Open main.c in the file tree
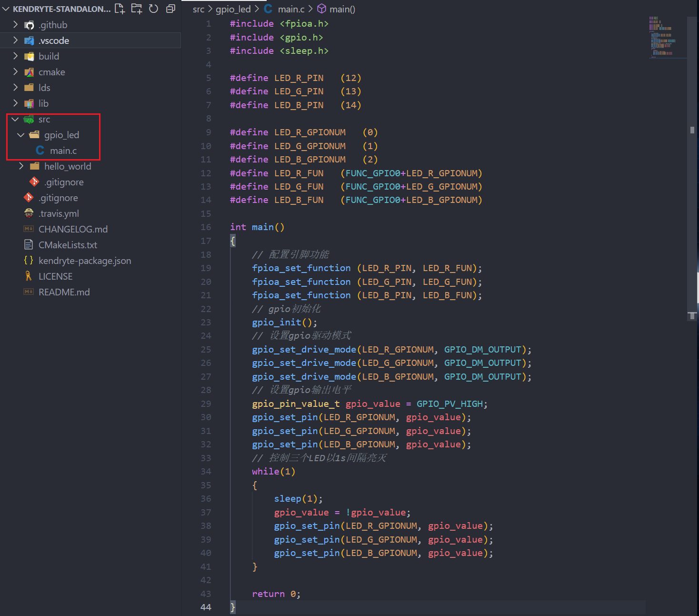This screenshot has height=616, width=699. click(x=63, y=151)
